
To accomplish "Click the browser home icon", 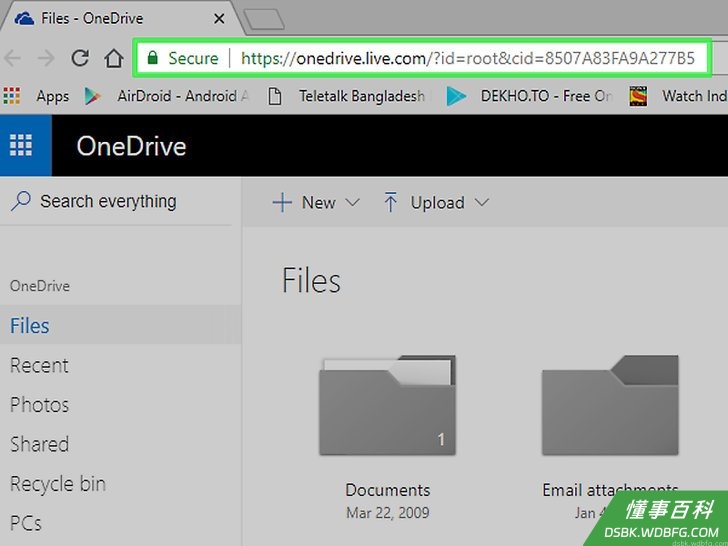I will coord(114,58).
